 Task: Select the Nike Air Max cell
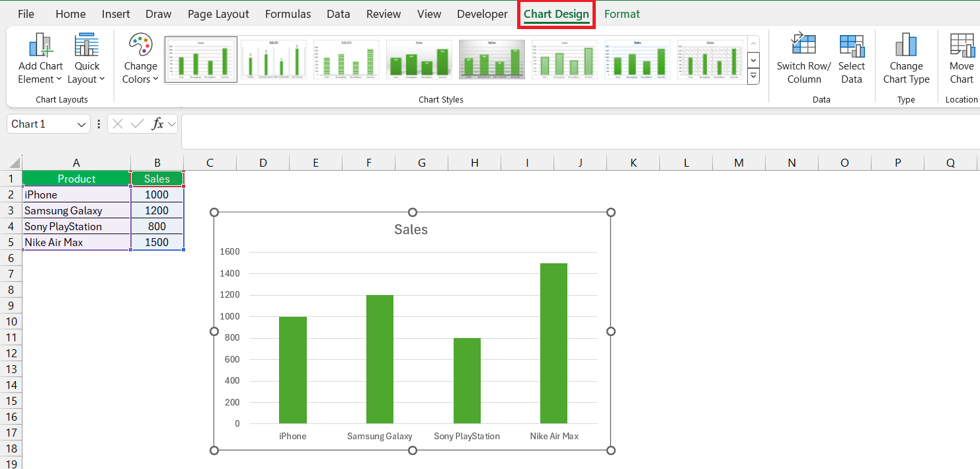click(x=76, y=242)
